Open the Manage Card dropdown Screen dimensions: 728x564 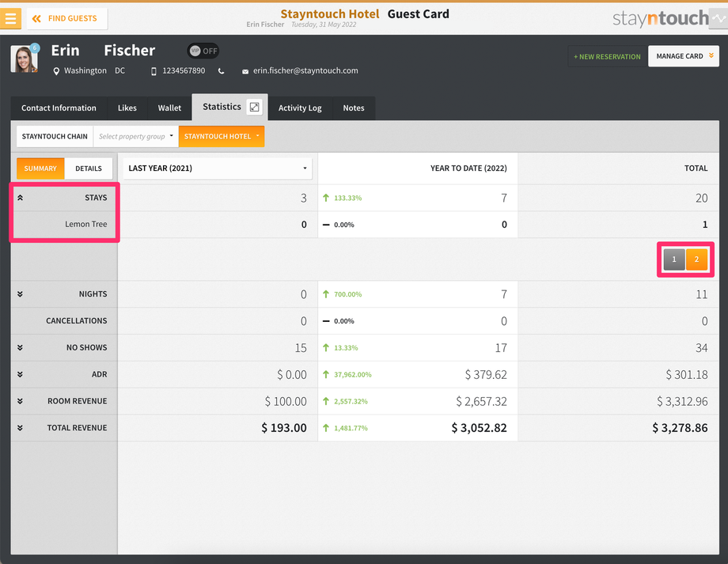coord(684,56)
